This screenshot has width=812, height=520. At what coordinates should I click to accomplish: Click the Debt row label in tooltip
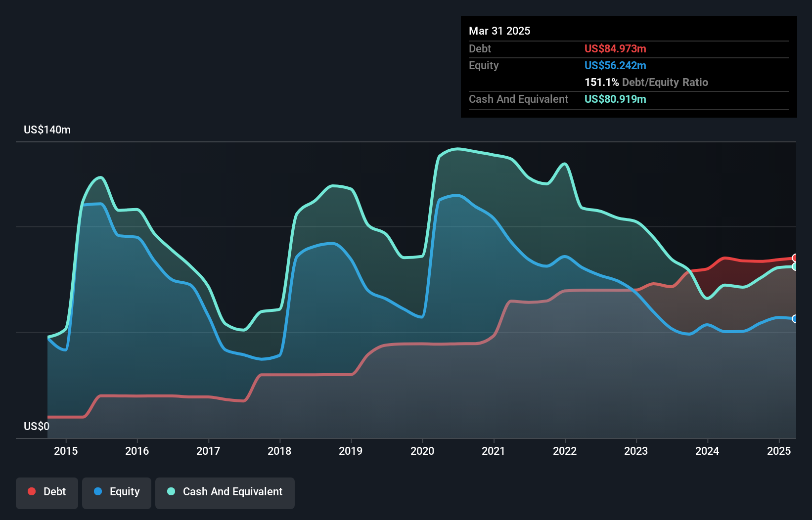click(480, 48)
